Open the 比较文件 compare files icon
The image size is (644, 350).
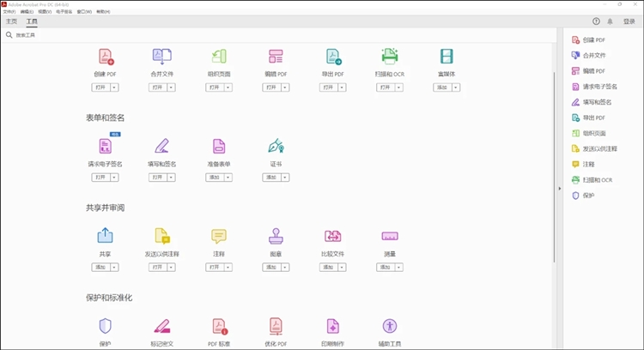click(333, 236)
